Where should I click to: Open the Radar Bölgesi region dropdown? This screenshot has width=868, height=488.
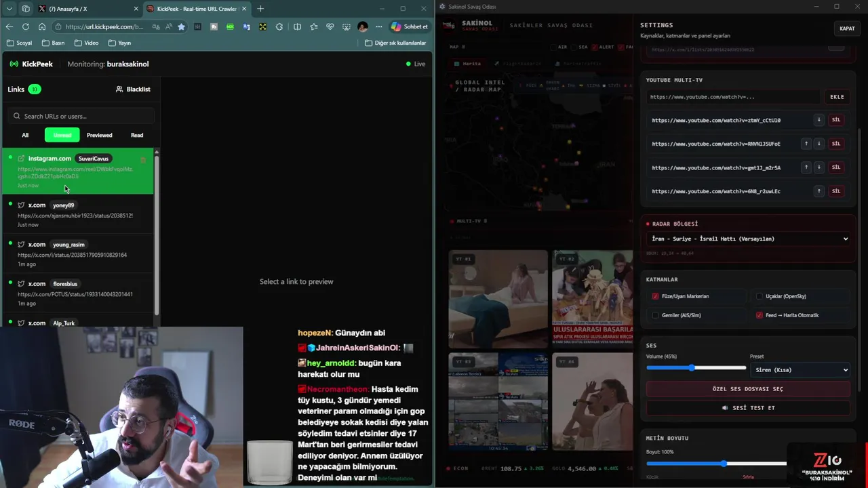point(749,239)
